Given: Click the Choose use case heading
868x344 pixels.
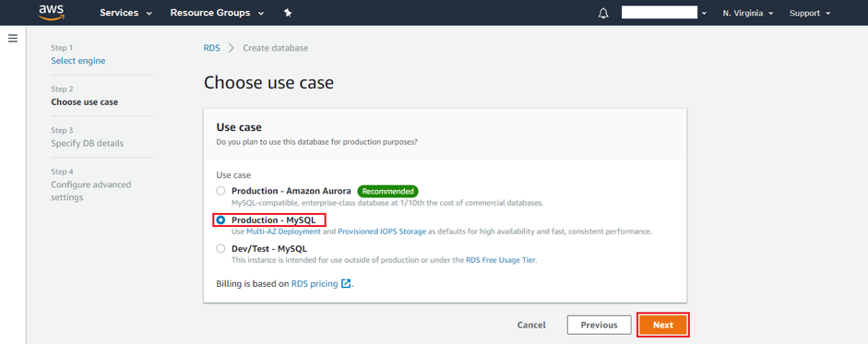Looking at the screenshot, I should tap(269, 83).
